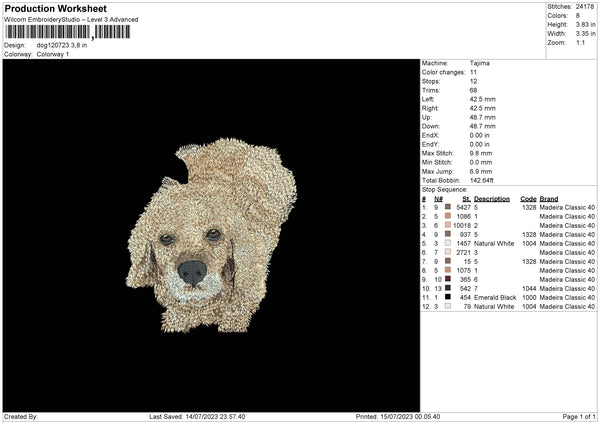Click the Brand column header
The height and width of the screenshot is (424, 600).
pos(549,198)
